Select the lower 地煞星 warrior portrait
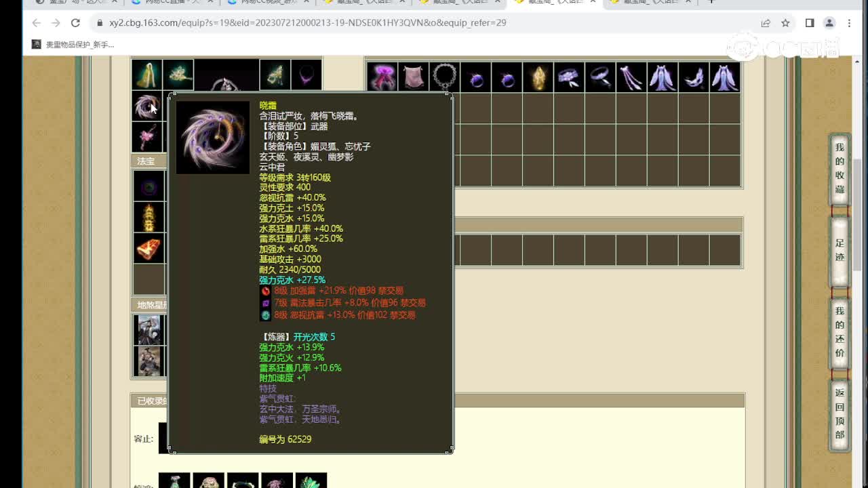The height and width of the screenshot is (488, 868). pos(149,361)
